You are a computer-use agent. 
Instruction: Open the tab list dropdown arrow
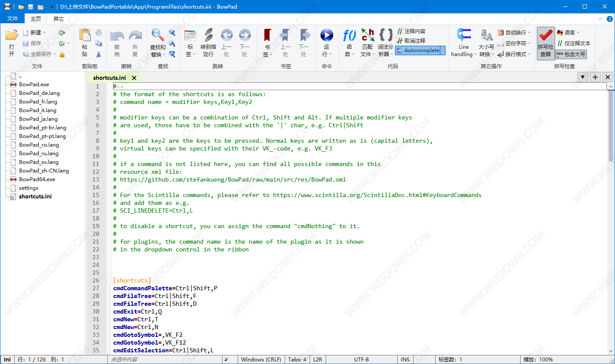coord(583,77)
